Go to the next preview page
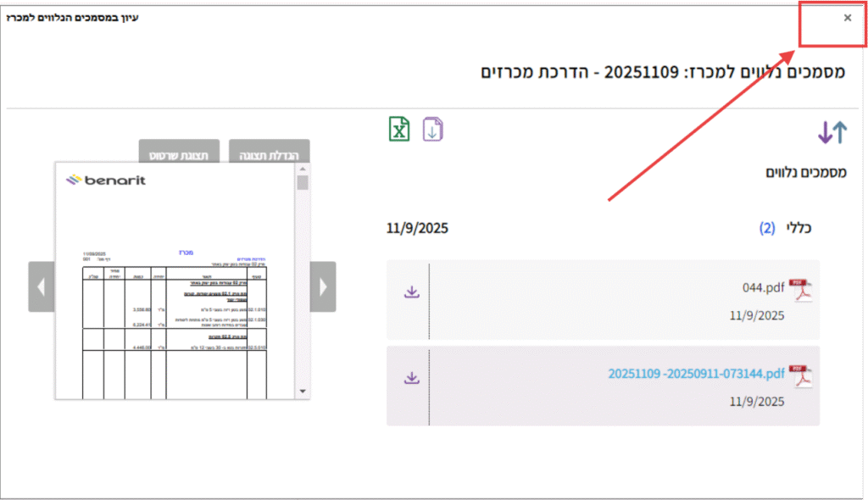Screen dimensions: 868x500 [322, 286]
